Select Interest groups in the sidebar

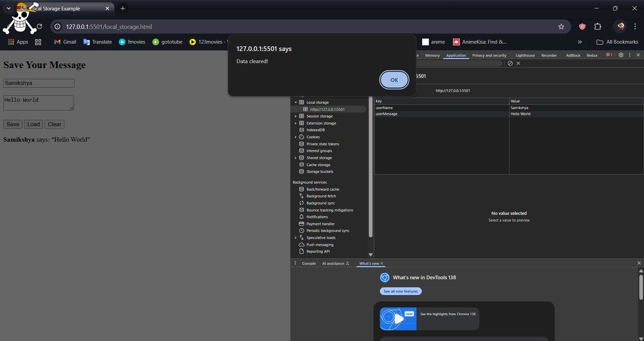tap(319, 151)
